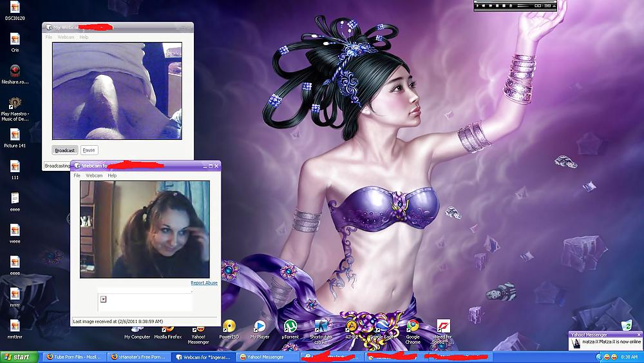644x363 pixels.
Task: Click the taskbar clock showing 8:38 AM
Action: [x=629, y=357]
